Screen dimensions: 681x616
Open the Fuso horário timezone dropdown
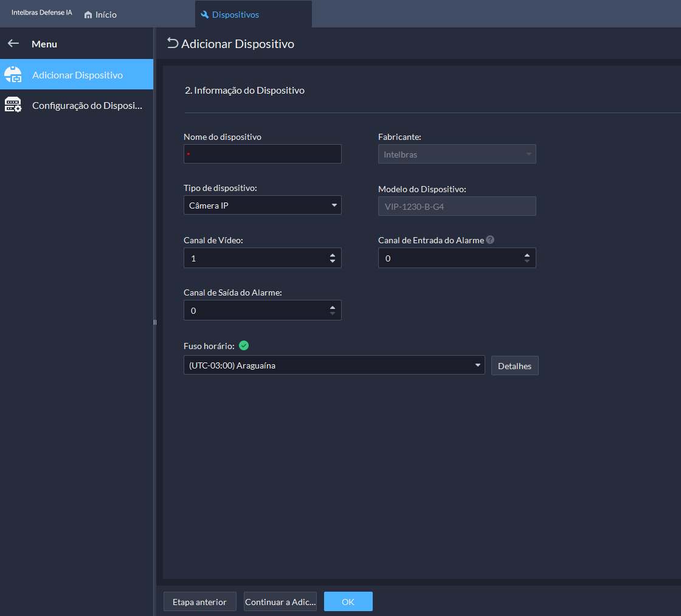pyautogui.click(x=334, y=365)
